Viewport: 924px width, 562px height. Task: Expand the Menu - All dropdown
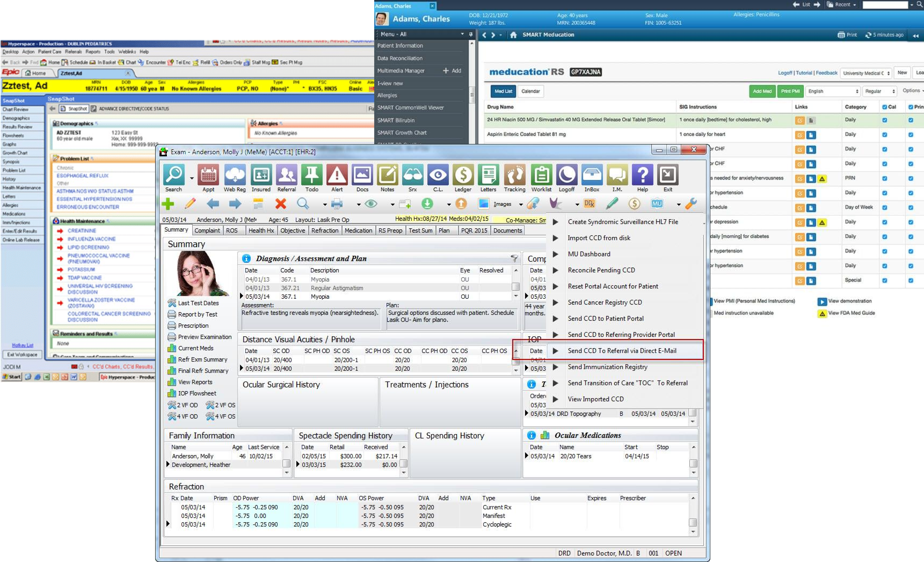point(462,34)
